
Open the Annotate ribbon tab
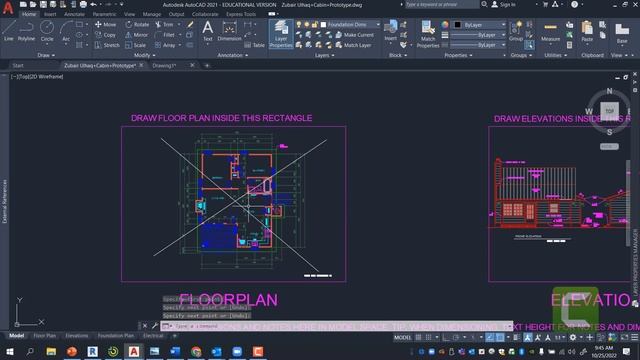tap(74, 14)
